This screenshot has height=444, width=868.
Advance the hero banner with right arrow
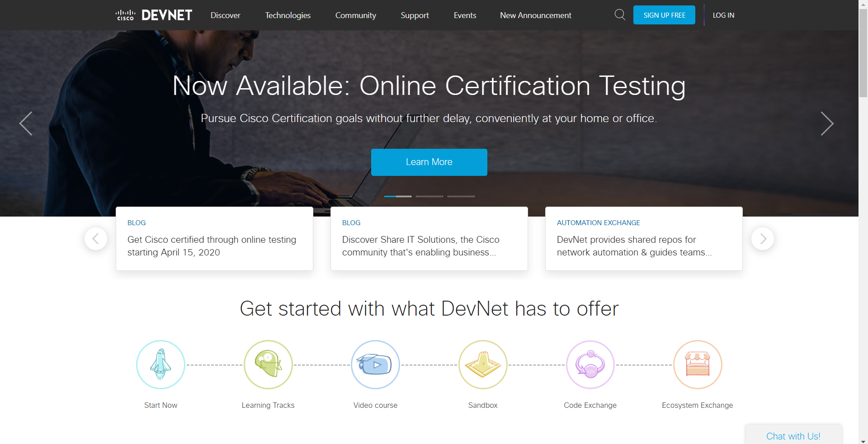click(x=828, y=123)
